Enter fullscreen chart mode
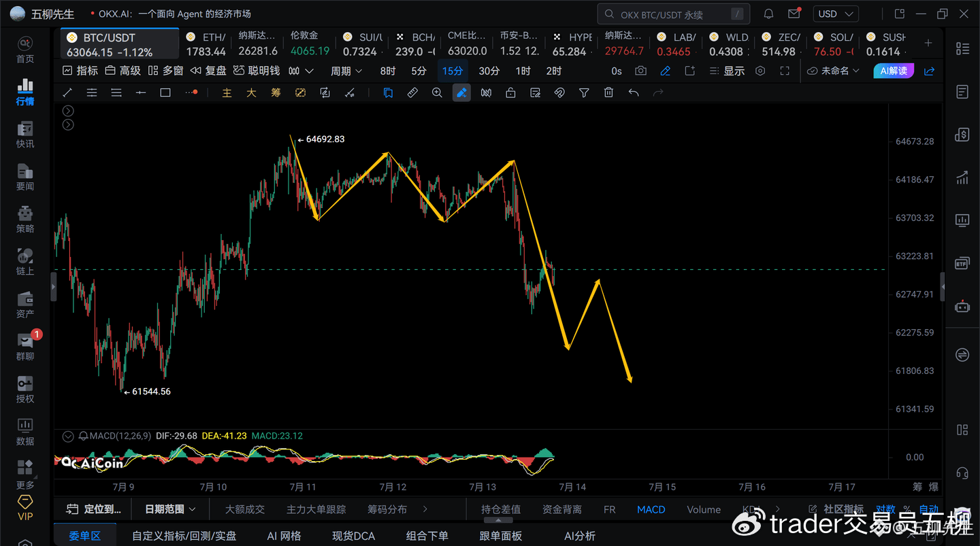The image size is (980, 546). [x=785, y=71]
